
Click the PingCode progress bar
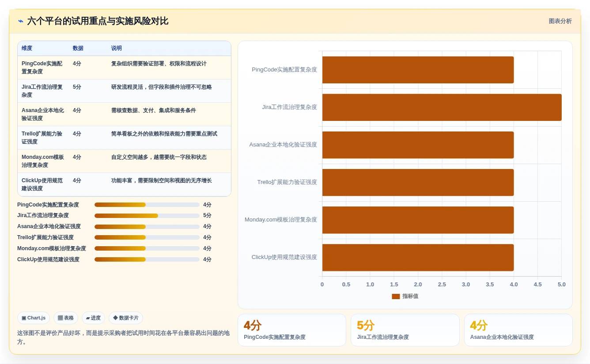[147, 205]
